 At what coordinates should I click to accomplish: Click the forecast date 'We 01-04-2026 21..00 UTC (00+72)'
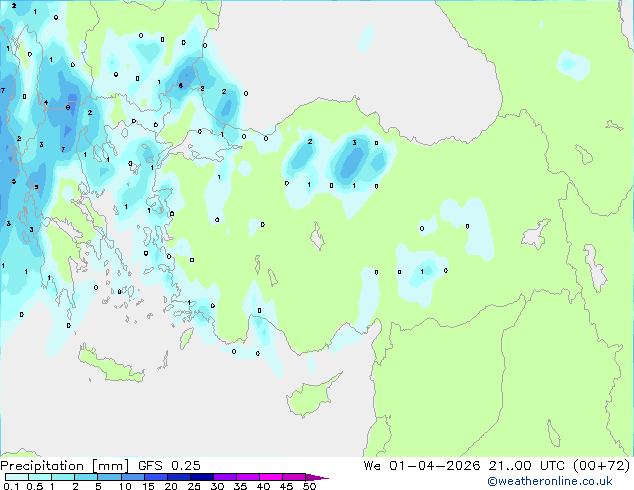497,466
